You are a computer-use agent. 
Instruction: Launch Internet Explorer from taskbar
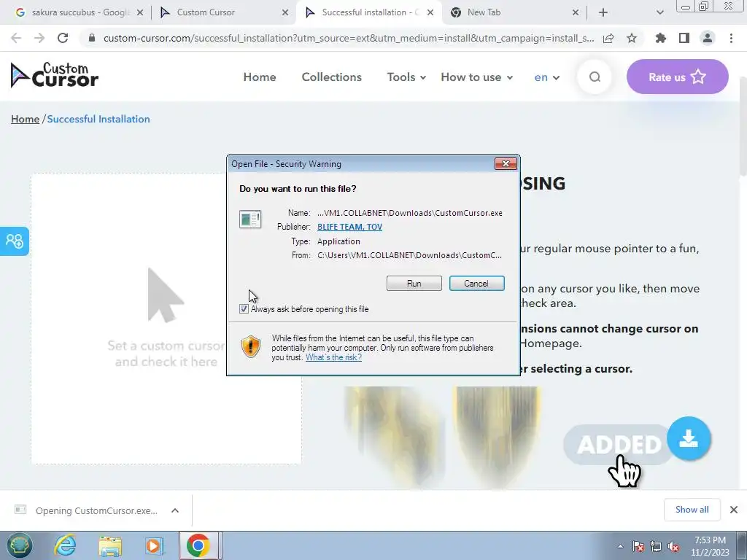[65, 545]
